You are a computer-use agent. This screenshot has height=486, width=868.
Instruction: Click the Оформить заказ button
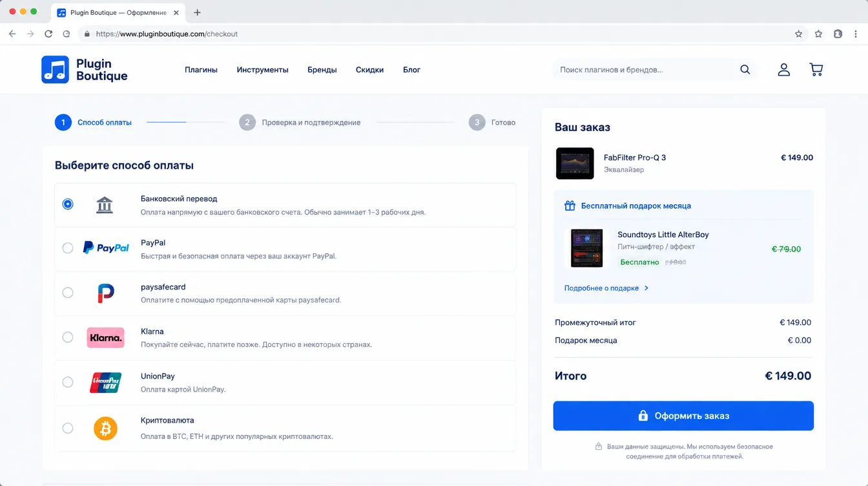(x=683, y=416)
